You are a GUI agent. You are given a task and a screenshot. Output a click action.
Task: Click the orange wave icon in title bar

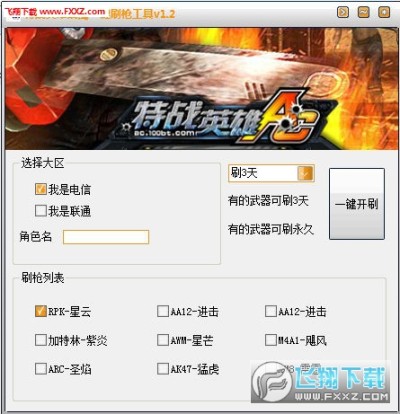tap(363, 12)
